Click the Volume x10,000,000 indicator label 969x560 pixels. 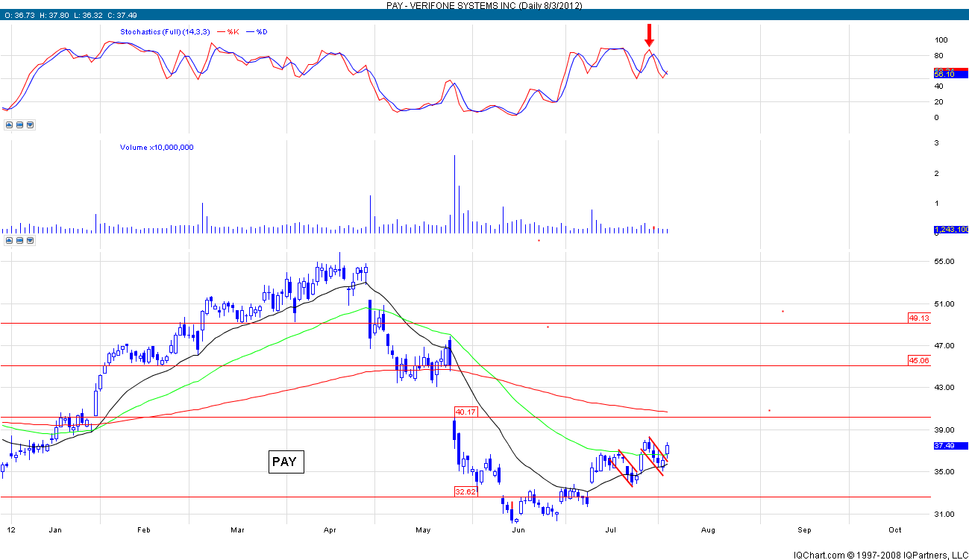157,148
